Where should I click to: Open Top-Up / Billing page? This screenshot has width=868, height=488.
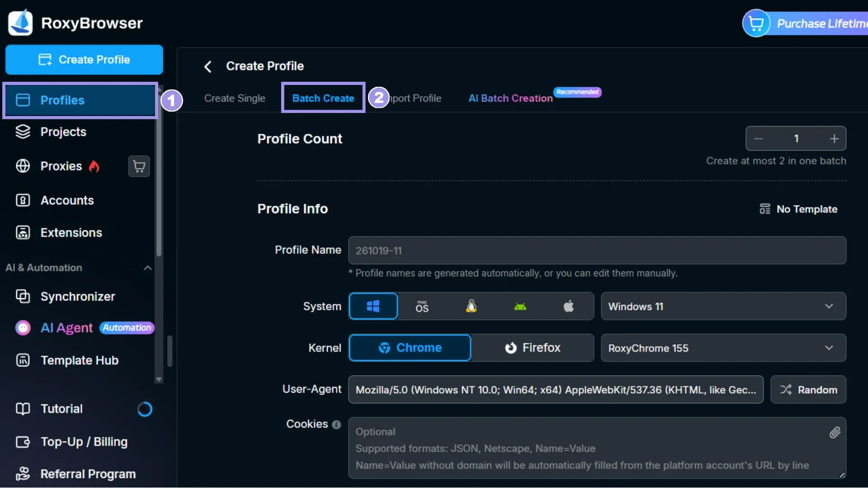click(84, 441)
